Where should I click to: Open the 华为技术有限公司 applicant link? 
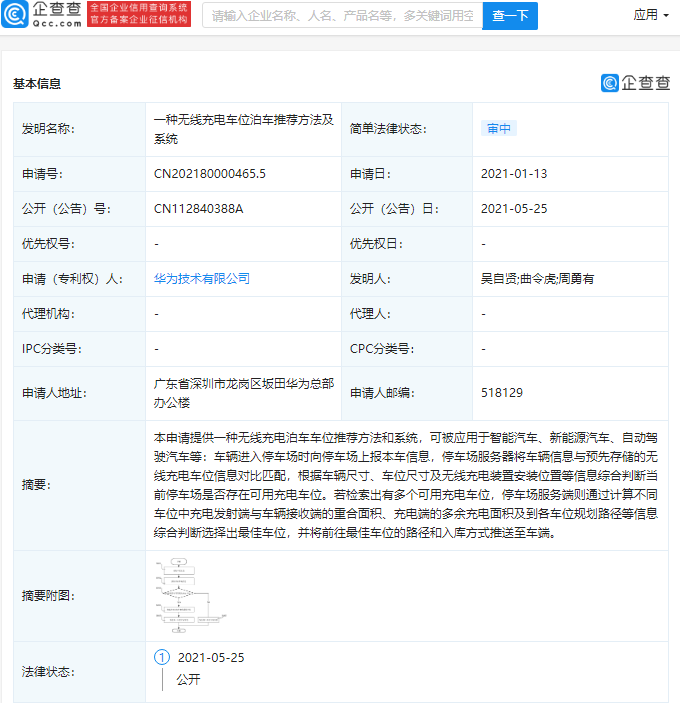pos(202,279)
